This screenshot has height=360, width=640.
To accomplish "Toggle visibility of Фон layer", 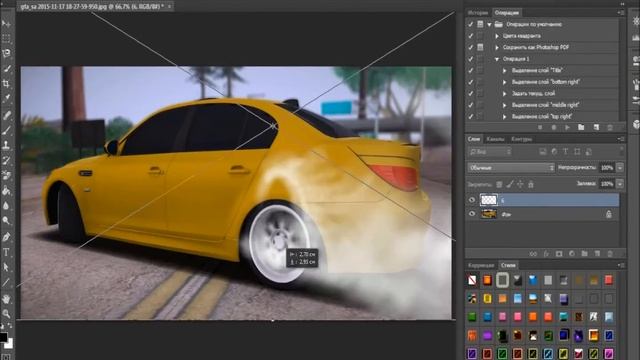I will pyautogui.click(x=472, y=213).
